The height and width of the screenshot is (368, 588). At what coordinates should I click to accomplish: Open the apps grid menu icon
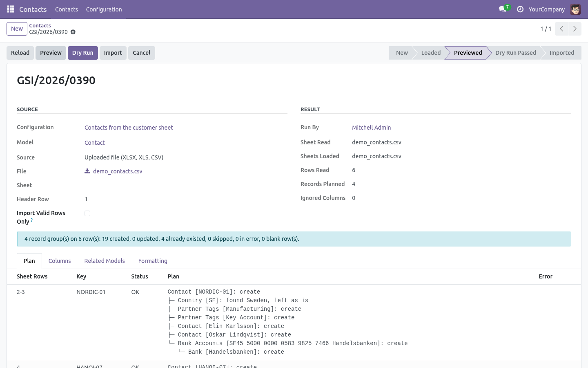(11, 9)
